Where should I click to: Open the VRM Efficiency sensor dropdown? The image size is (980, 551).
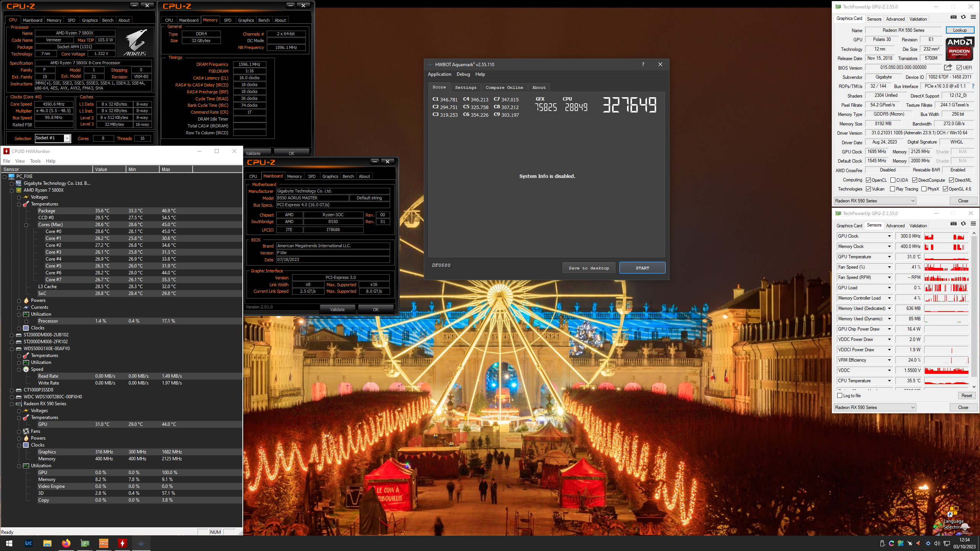point(889,360)
